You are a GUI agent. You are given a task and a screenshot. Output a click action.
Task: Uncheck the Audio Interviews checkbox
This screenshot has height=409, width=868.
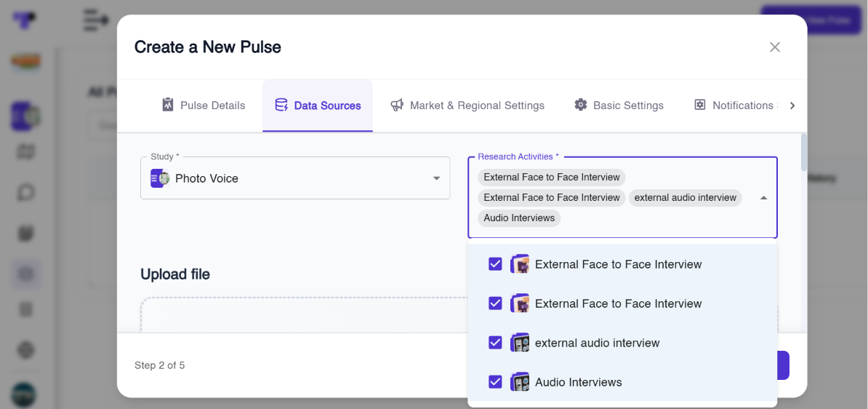[496, 382]
